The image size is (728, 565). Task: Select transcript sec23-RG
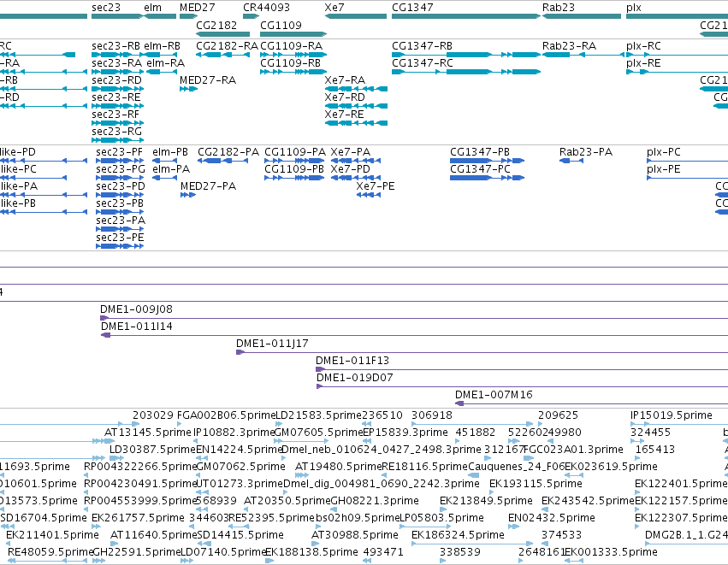(x=117, y=140)
